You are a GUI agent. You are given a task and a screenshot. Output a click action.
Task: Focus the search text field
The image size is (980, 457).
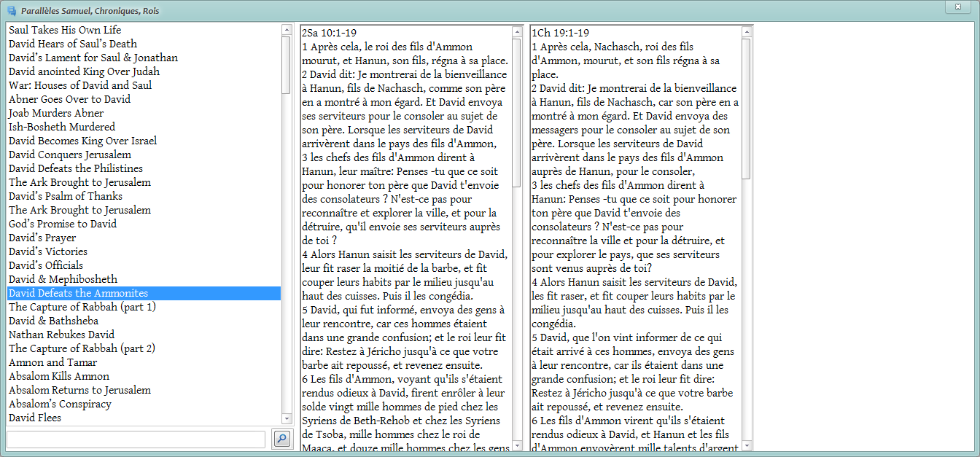click(136, 439)
